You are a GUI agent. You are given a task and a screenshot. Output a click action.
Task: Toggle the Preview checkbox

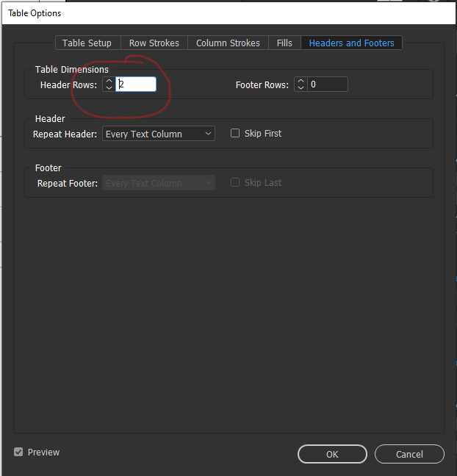[18, 452]
